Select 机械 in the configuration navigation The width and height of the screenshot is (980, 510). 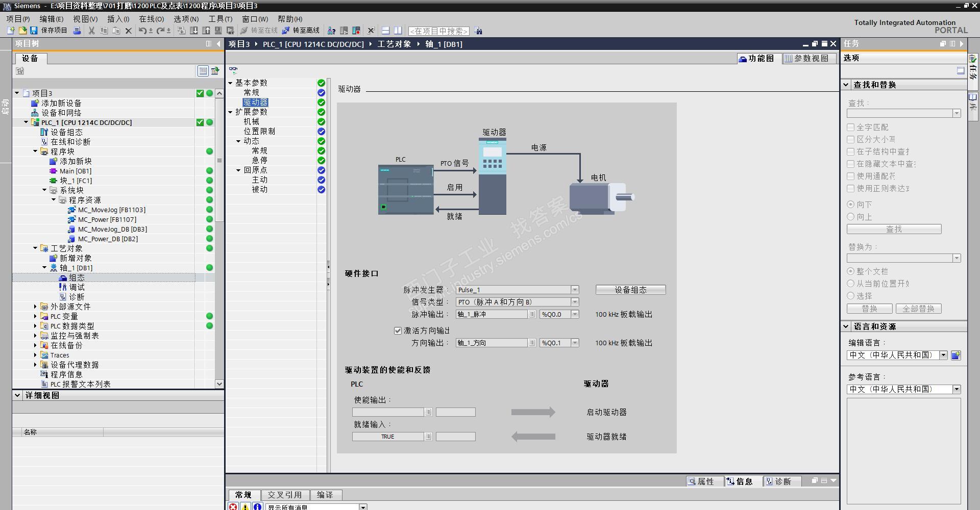click(x=252, y=121)
